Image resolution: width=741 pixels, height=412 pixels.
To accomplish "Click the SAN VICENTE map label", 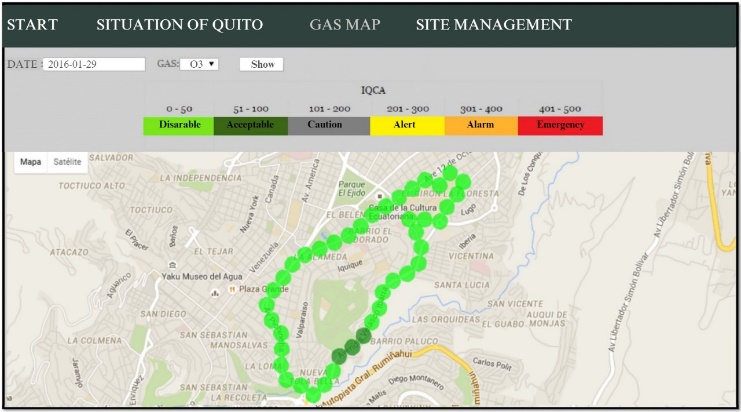I will pyautogui.click(x=515, y=303).
